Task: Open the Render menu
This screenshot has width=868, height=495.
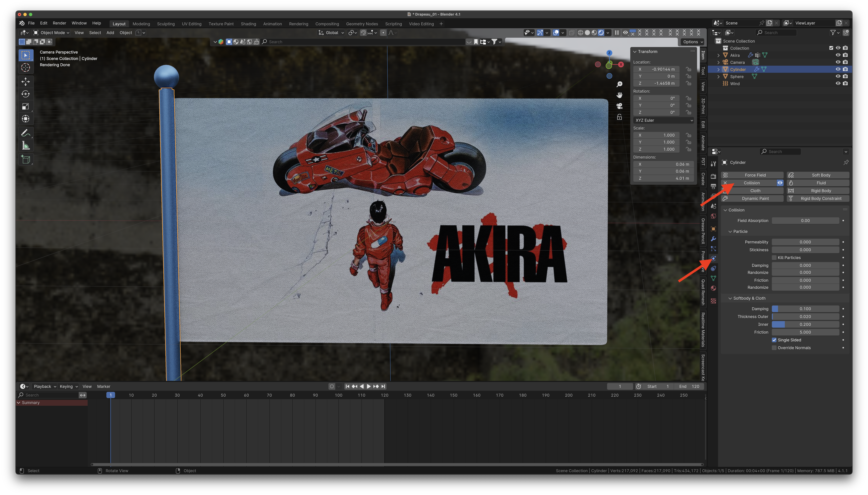Action: (60, 23)
